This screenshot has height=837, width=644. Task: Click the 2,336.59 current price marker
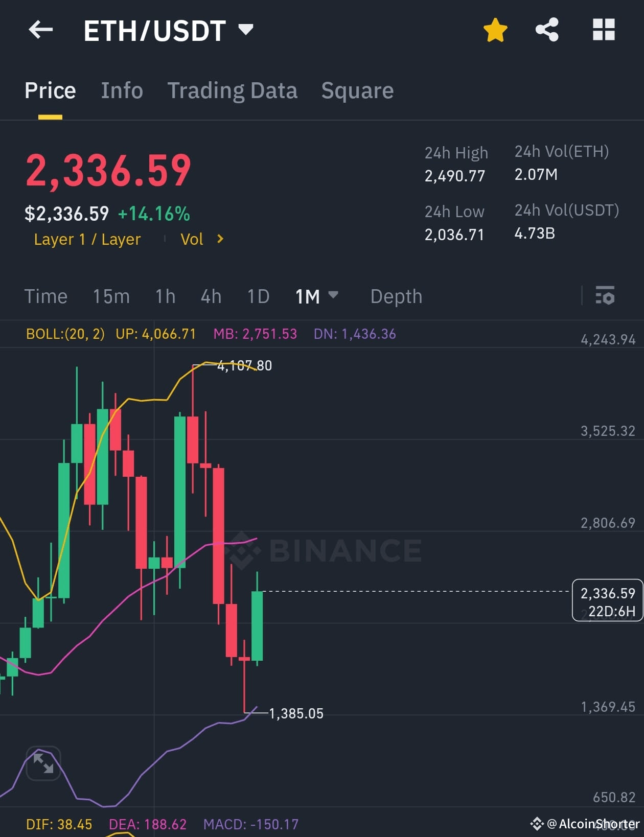pos(607,600)
